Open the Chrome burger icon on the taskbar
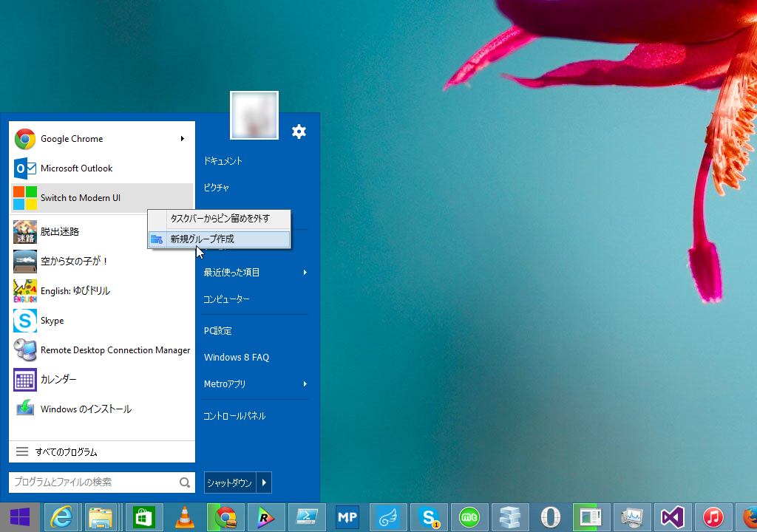Screen dimensions: 757x532 coord(225,517)
